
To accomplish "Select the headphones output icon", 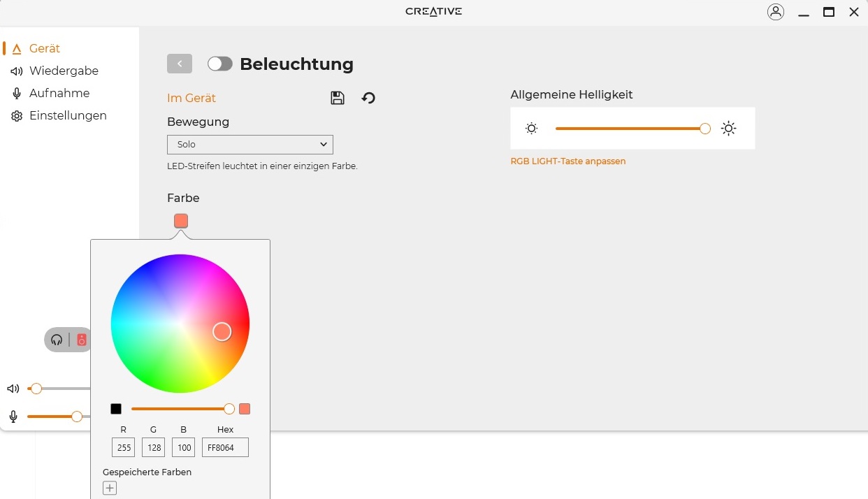I will click(x=57, y=340).
